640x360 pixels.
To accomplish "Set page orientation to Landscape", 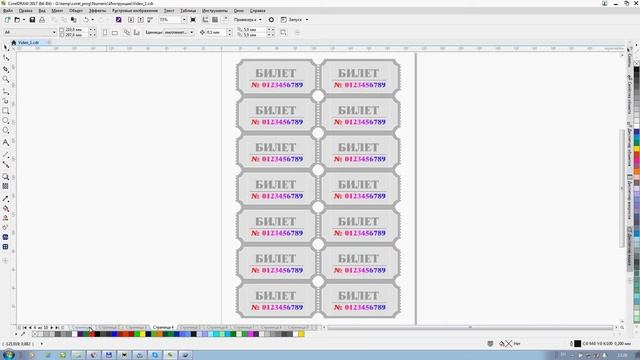I will (x=115, y=32).
